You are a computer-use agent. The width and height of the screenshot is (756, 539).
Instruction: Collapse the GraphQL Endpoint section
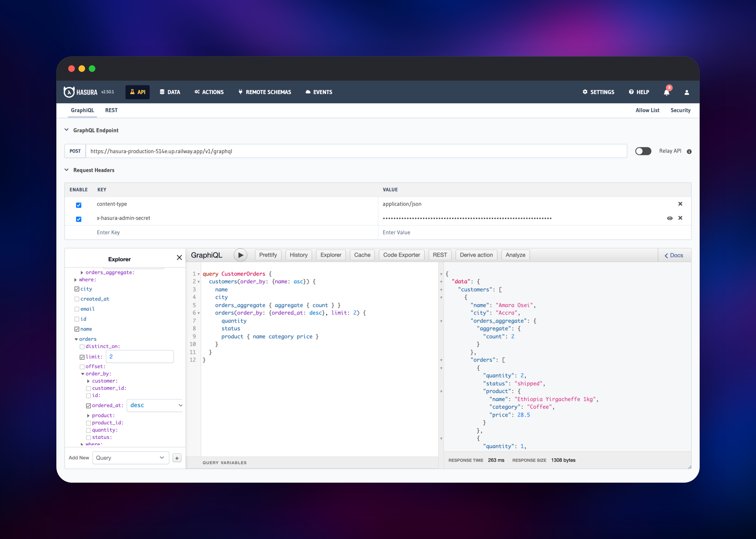[x=67, y=130]
